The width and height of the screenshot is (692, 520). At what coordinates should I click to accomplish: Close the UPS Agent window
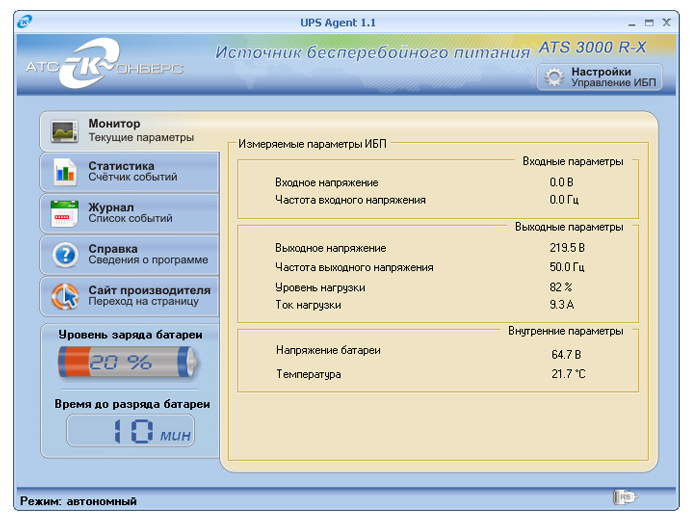tap(666, 22)
